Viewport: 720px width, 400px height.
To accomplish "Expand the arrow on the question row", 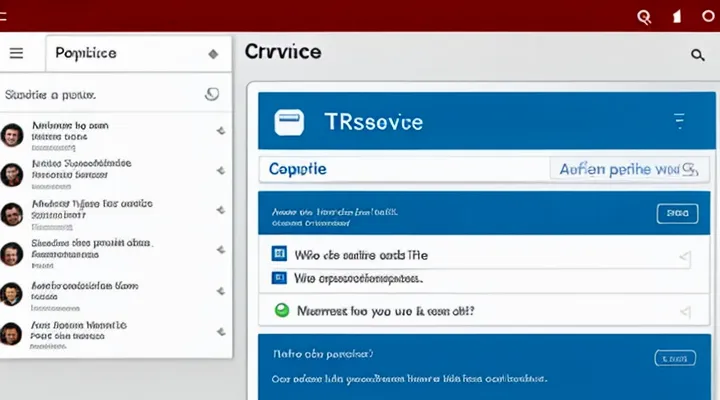I will 684,311.
